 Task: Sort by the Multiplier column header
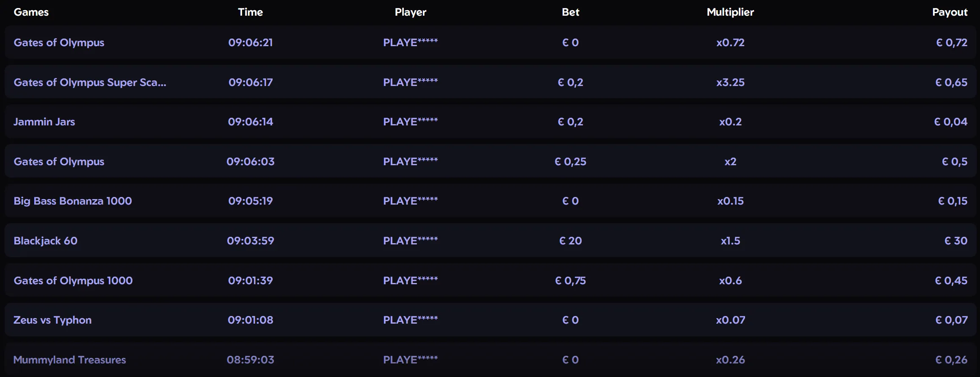(x=730, y=12)
